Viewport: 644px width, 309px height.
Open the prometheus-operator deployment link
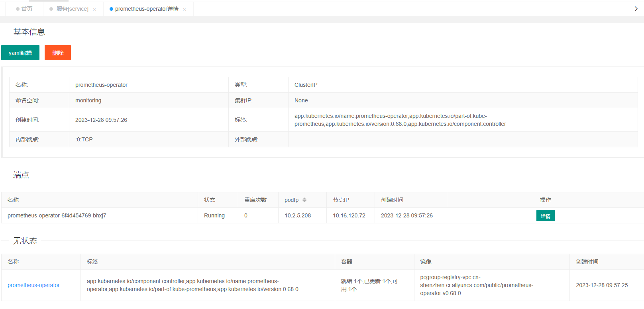33,285
